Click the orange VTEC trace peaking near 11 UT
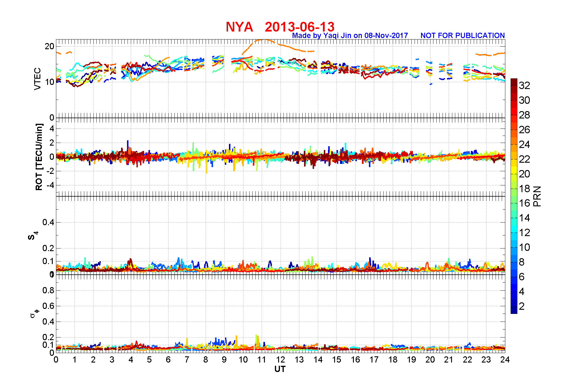The image size is (561, 392). (x=264, y=40)
